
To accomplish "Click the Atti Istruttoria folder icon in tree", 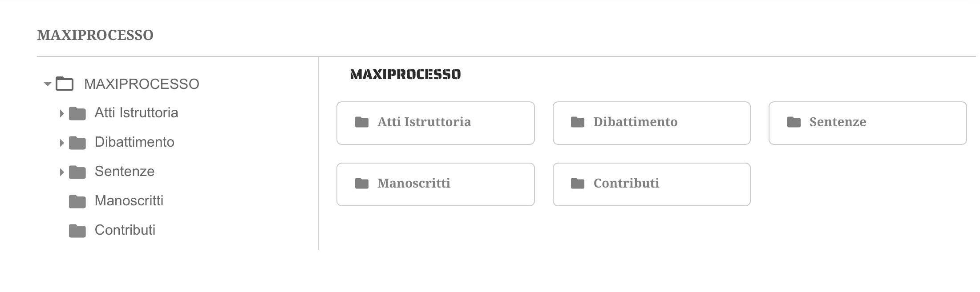I will [x=77, y=113].
